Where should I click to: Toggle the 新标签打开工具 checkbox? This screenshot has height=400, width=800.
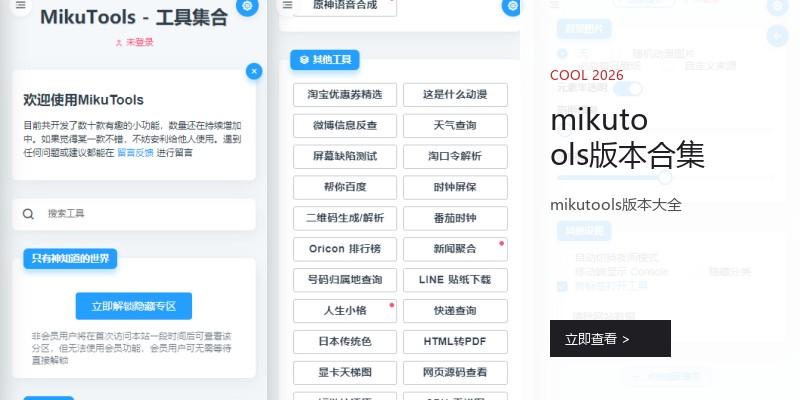(x=562, y=286)
